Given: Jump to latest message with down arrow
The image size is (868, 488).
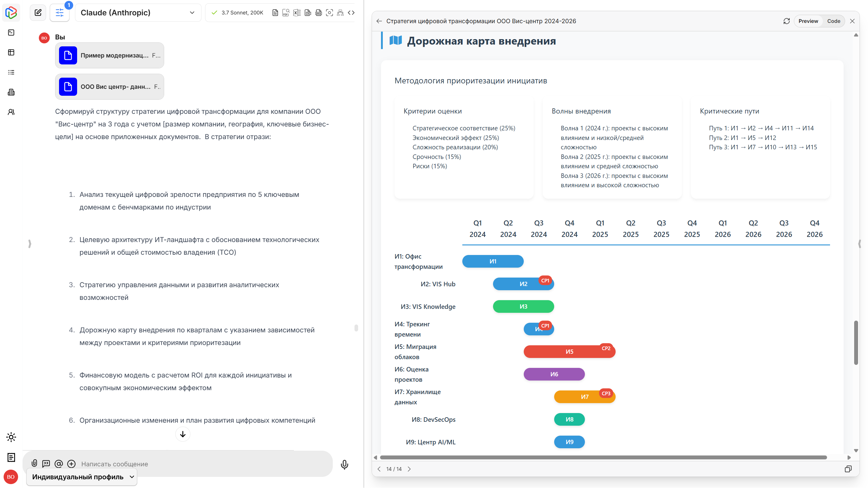Looking at the screenshot, I should pyautogui.click(x=183, y=434).
